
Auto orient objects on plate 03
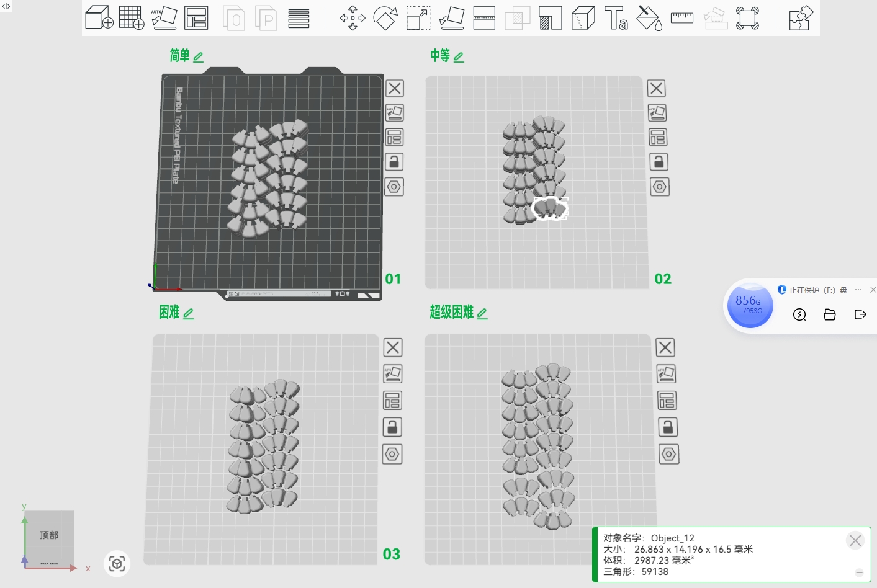coord(393,374)
